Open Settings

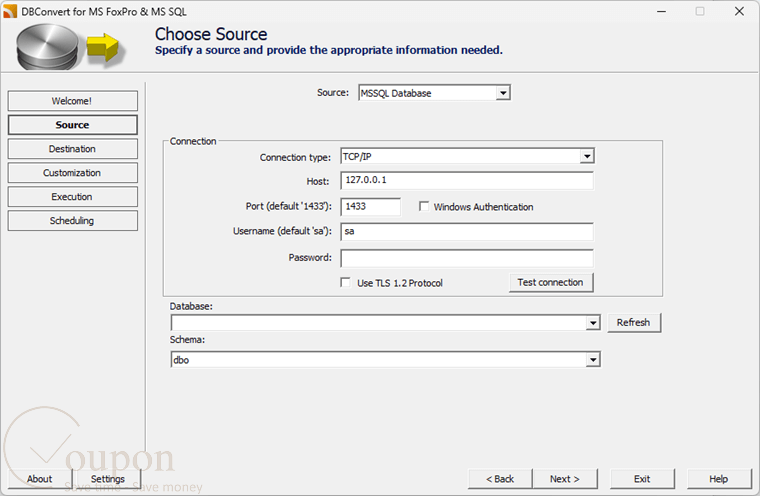[x=108, y=479]
